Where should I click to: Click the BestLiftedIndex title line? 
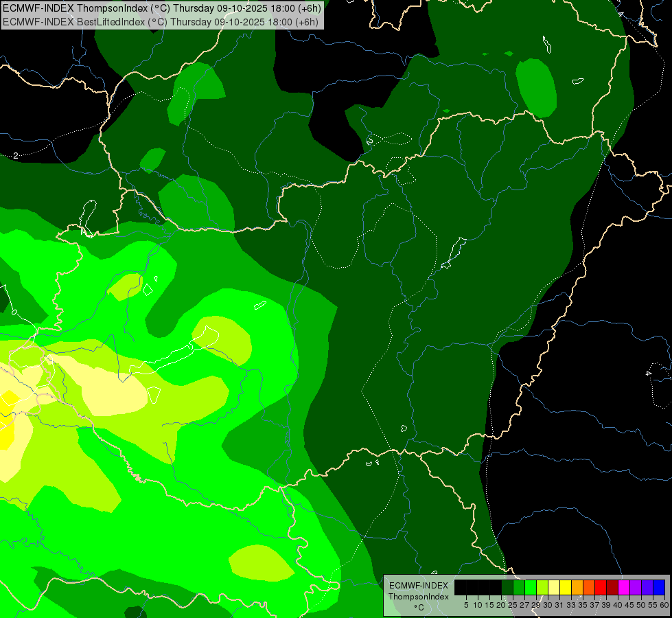(161, 21)
